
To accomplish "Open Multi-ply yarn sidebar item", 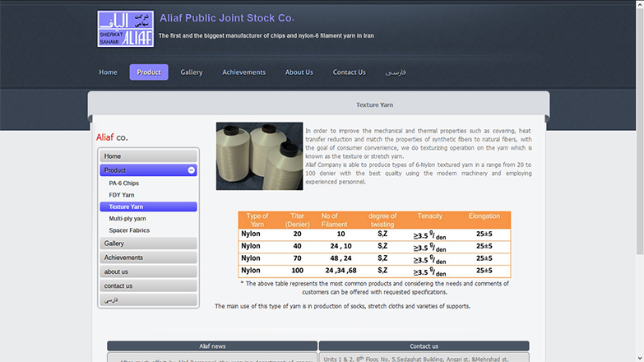I will 127,219.
